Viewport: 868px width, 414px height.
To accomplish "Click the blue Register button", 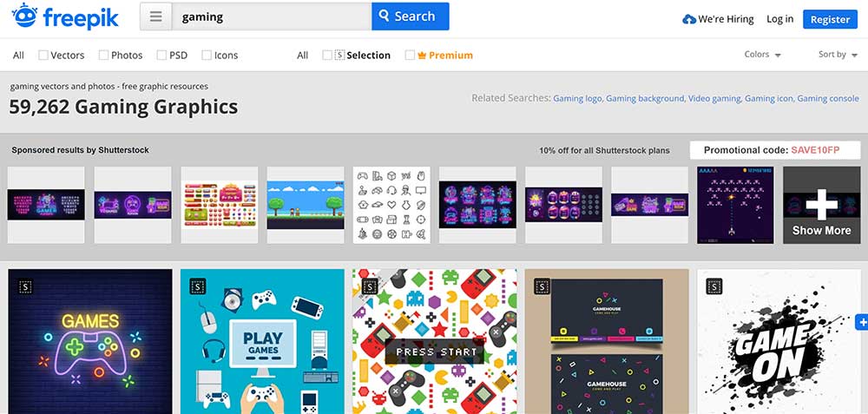I will pos(830,19).
